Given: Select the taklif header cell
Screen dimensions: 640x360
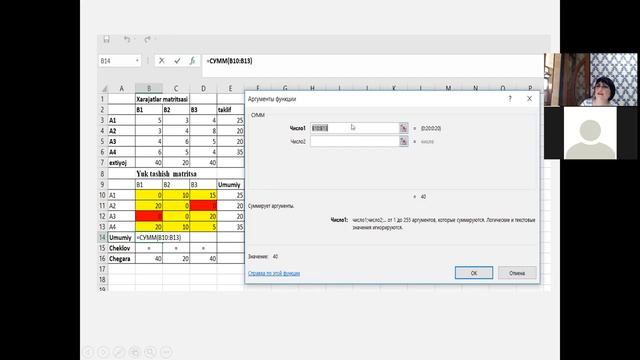Looking at the screenshot, I should click(230, 110).
